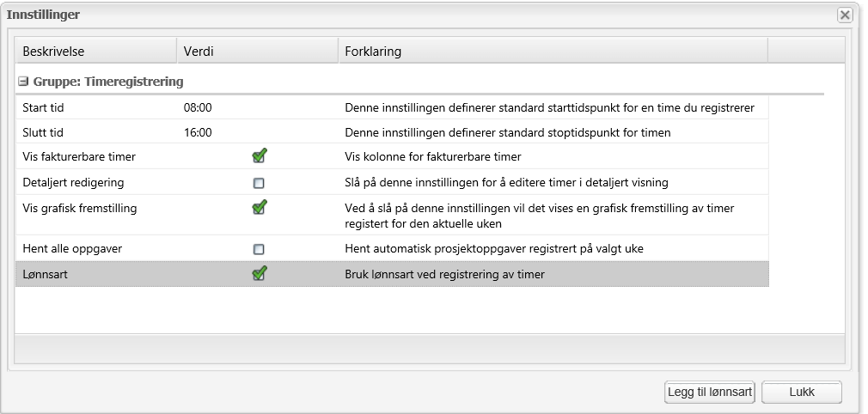Toggle Vis fakturerbare timer checkbox

coord(259,156)
